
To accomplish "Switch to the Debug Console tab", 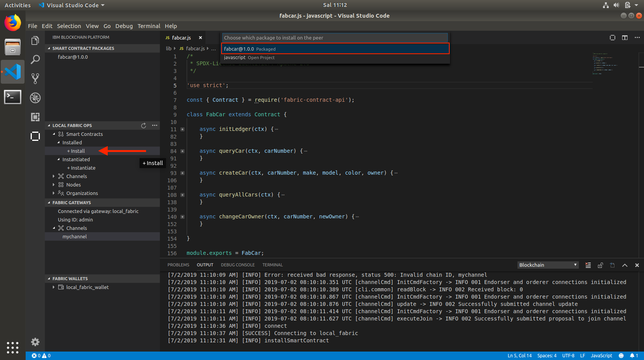I will (238, 265).
